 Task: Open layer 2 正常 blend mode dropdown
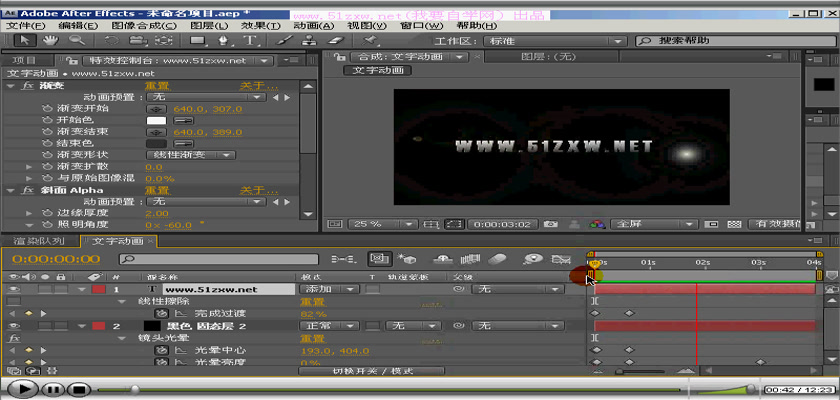(x=329, y=326)
